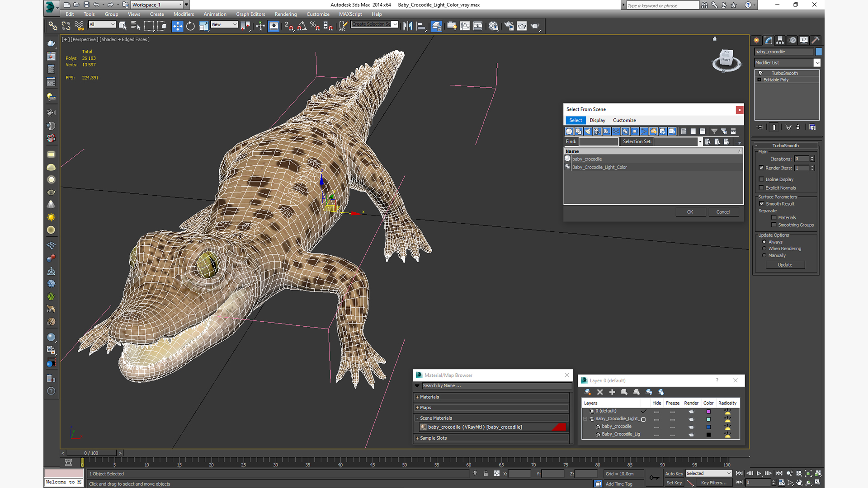Viewport: 868px width, 488px height.
Task: Click Delete layer X icon in Layer dialog
Action: click(x=600, y=392)
